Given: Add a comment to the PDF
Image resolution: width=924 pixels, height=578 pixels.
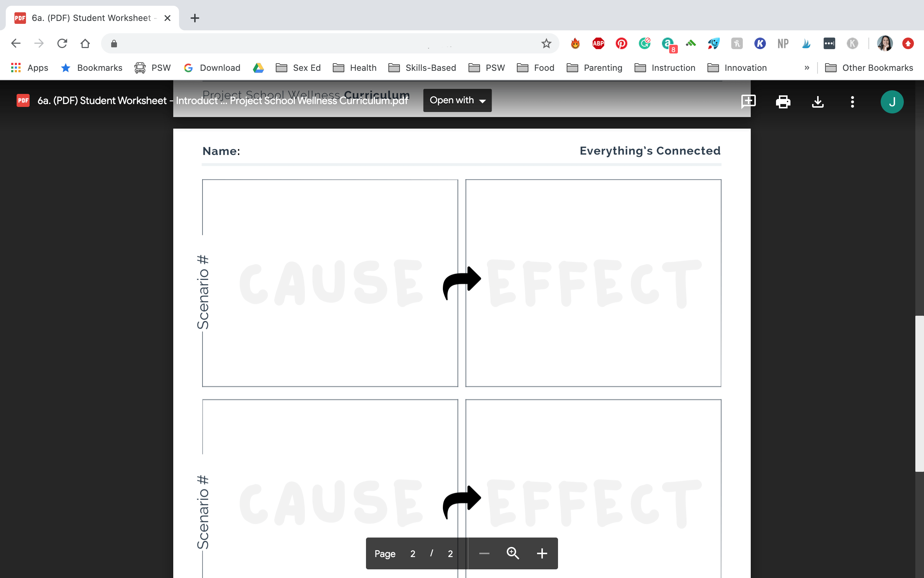Looking at the screenshot, I should click(x=748, y=102).
